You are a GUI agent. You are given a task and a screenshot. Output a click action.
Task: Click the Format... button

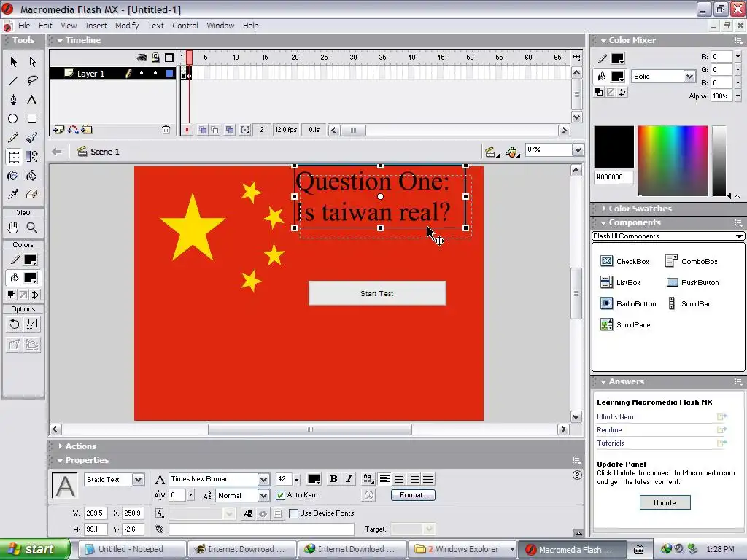pyautogui.click(x=413, y=495)
